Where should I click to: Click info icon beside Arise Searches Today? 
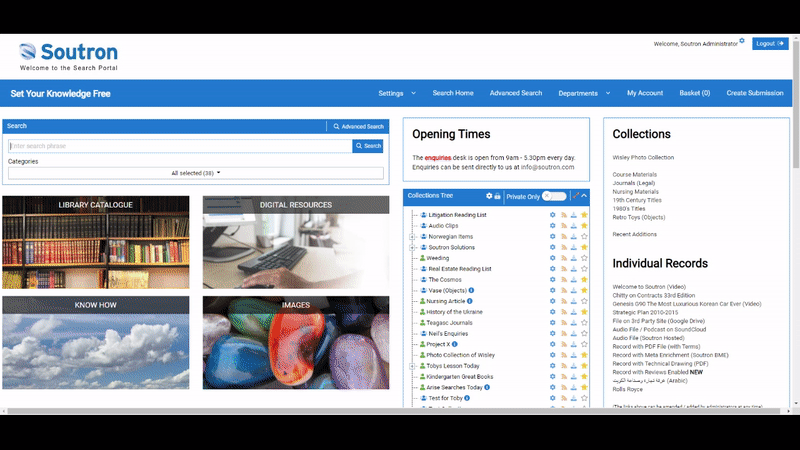click(487, 387)
